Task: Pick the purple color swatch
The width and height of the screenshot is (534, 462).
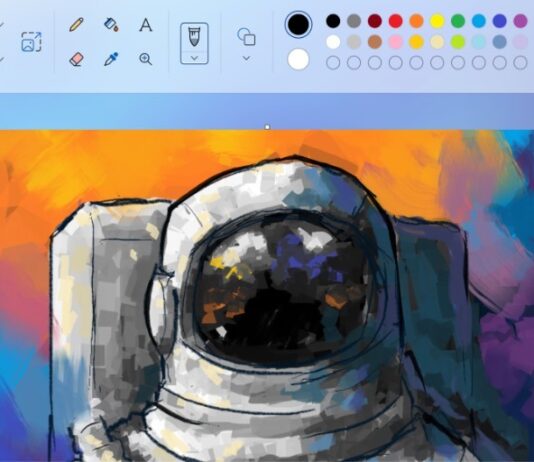Action: [520, 21]
